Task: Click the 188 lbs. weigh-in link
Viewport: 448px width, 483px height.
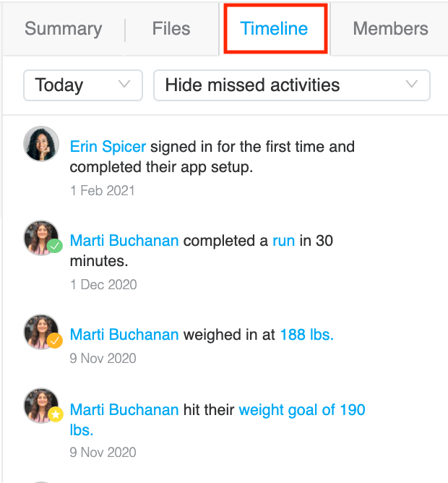Action: (307, 335)
